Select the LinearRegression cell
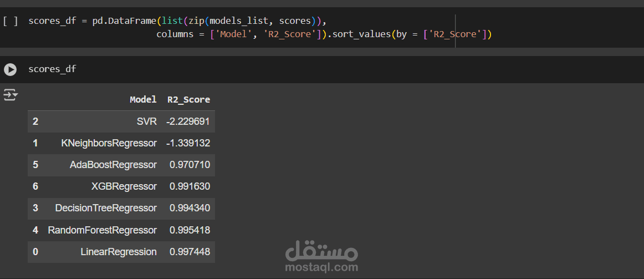 coord(118,252)
